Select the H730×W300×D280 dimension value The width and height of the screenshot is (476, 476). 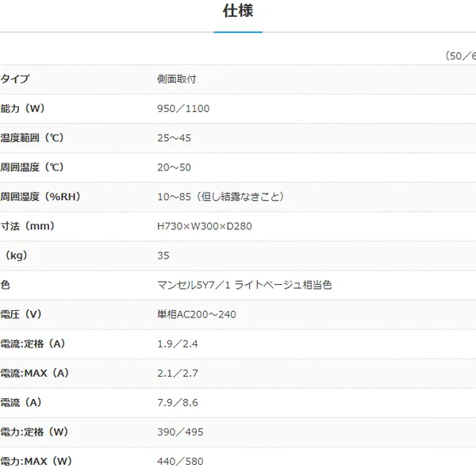pyautogui.click(x=205, y=226)
